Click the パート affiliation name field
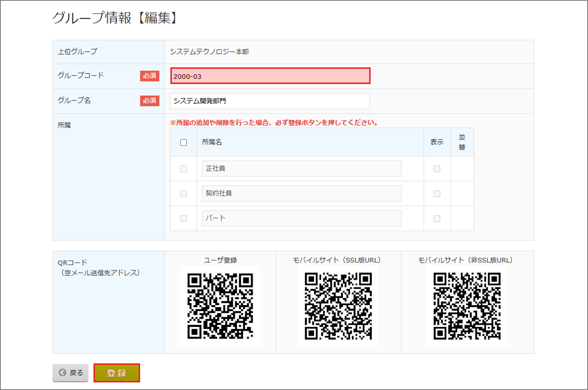This screenshot has height=390, width=588. coord(302,218)
